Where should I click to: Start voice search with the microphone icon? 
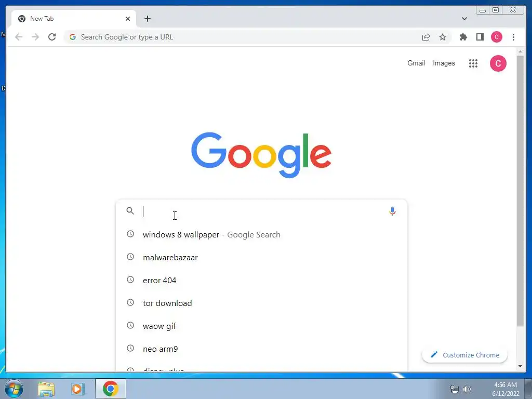(x=392, y=211)
